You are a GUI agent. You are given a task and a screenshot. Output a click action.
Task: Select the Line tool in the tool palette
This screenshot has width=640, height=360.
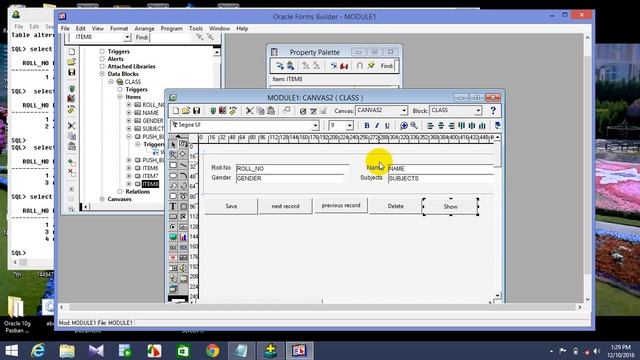coord(183,165)
